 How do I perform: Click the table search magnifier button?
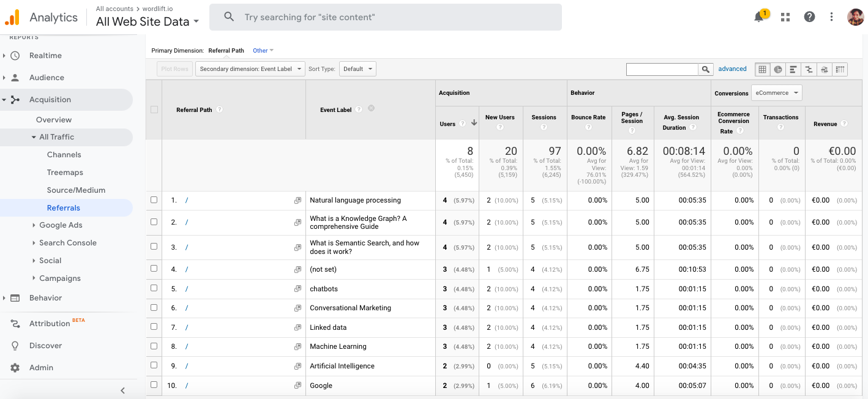(706, 69)
